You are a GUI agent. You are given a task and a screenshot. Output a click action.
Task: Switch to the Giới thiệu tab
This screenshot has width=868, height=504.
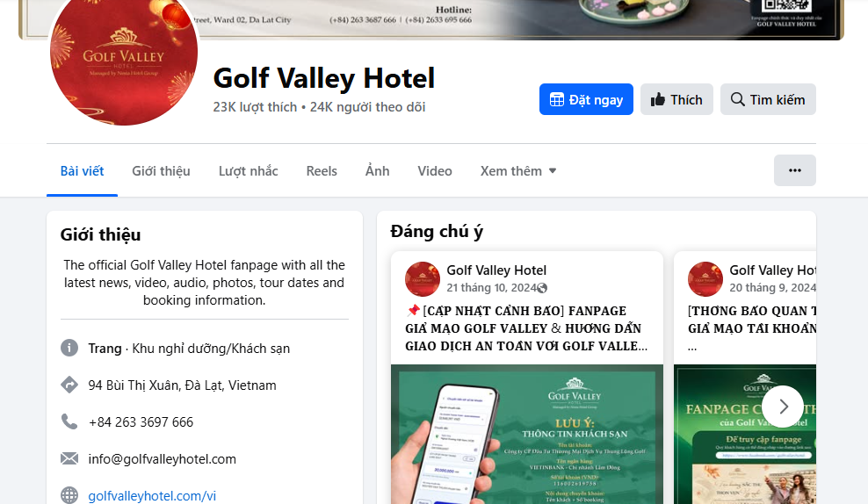coord(161,171)
